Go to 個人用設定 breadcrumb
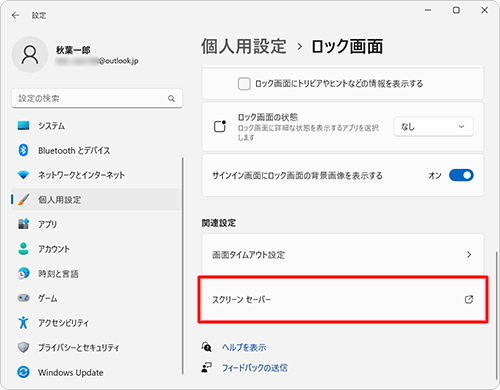The width and height of the screenshot is (500, 390). (x=244, y=46)
